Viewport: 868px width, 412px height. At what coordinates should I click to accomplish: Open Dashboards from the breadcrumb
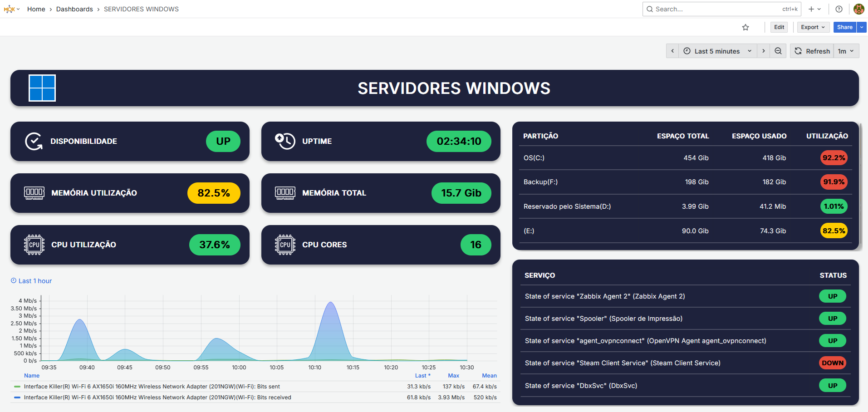tap(74, 9)
